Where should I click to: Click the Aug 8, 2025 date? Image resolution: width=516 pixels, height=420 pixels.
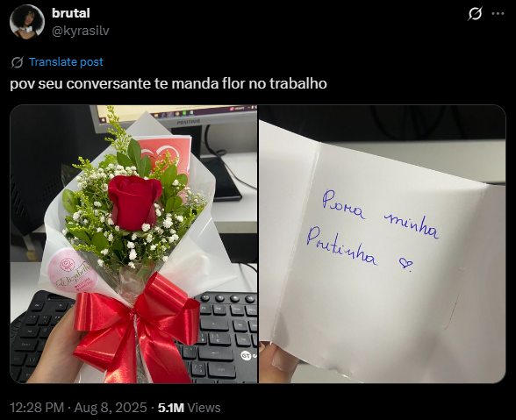pos(111,408)
